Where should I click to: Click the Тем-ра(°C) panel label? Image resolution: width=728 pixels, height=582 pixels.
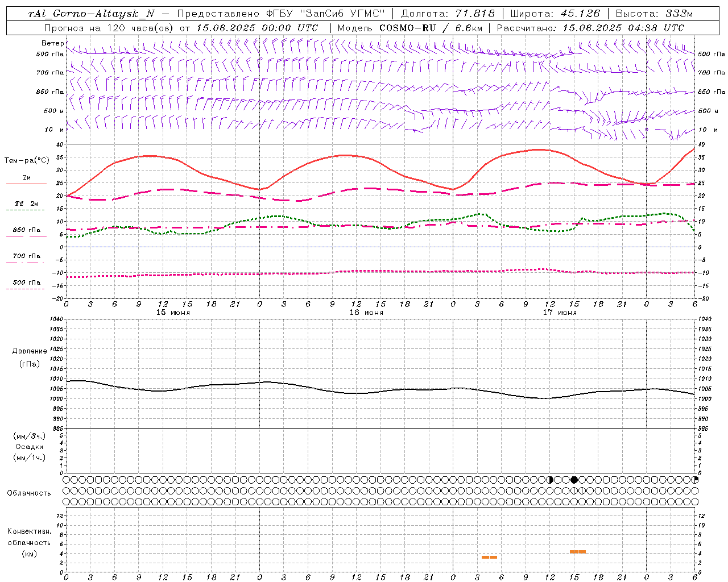point(27,161)
